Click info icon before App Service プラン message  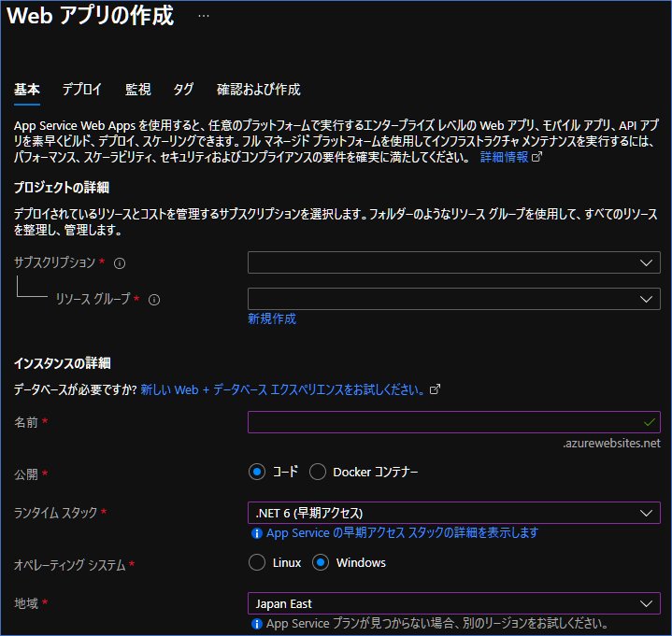coord(257,624)
